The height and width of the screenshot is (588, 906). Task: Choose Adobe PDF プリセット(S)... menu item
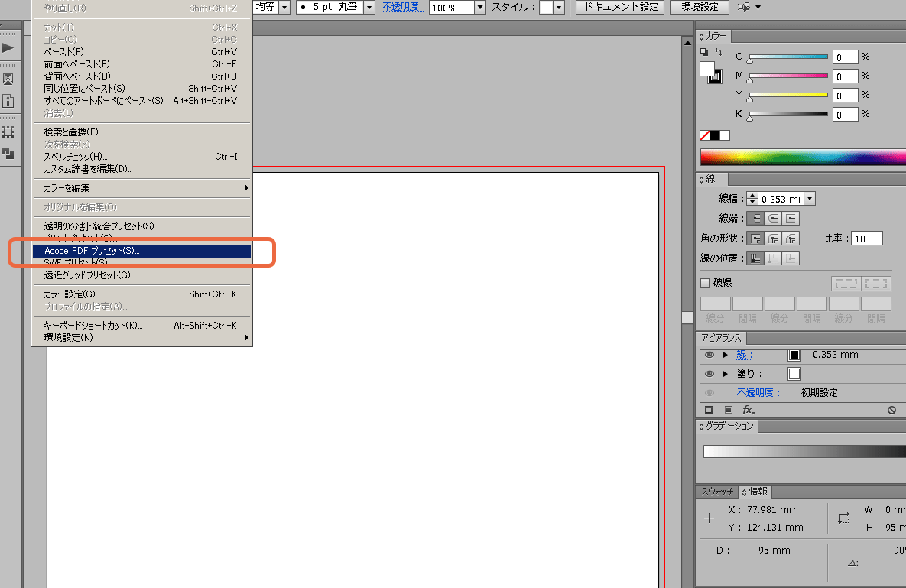tap(141, 251)
